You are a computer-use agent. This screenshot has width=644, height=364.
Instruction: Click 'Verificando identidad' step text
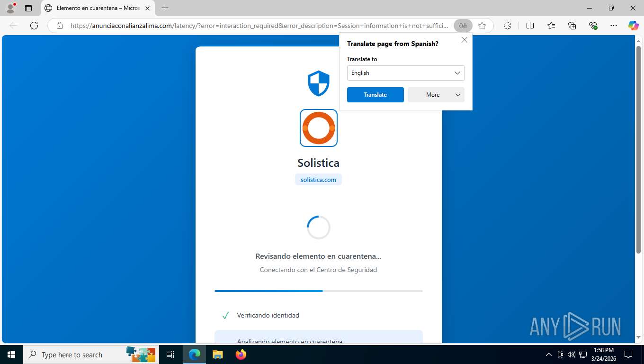pos(268,315)
